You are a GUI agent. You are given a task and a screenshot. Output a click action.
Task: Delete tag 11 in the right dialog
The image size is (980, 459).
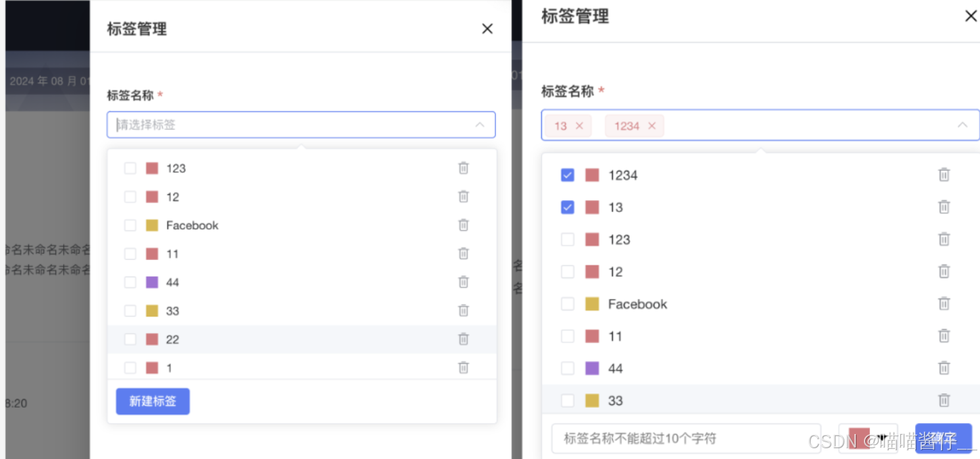click(944, 335)
